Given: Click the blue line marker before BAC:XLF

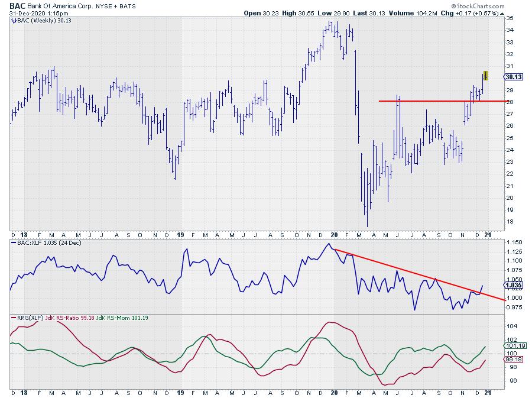Looking at the screenshot, I should [14, 242].
